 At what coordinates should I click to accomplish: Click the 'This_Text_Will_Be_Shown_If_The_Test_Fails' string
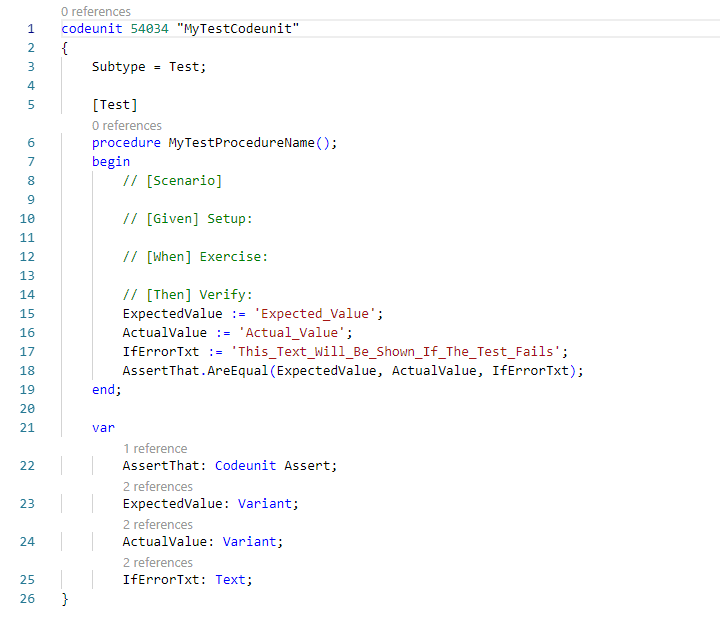point(395,352)
